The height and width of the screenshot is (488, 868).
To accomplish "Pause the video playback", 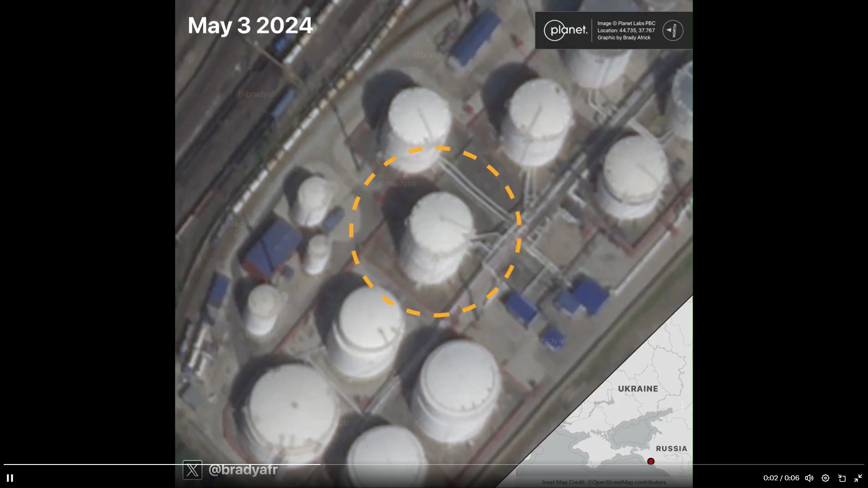I will (x=10, y=478).
